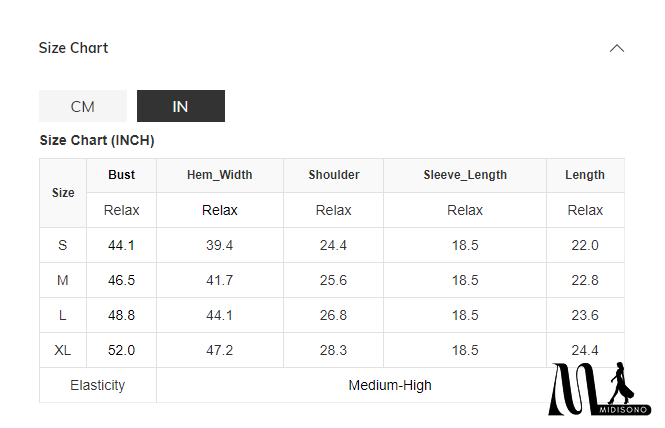Click the Shoulder column header

click(x=334, y=175)
